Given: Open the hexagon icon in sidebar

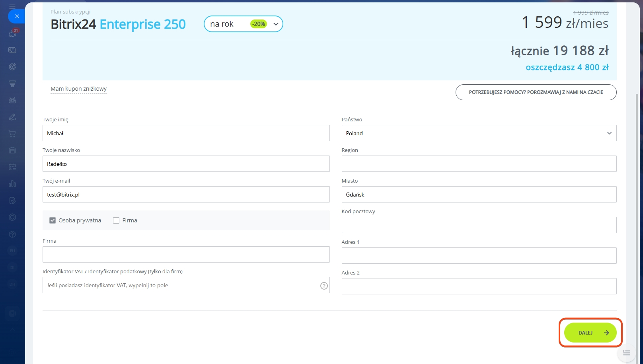Looking at the screenshot, I should click(x=12, y=217).
